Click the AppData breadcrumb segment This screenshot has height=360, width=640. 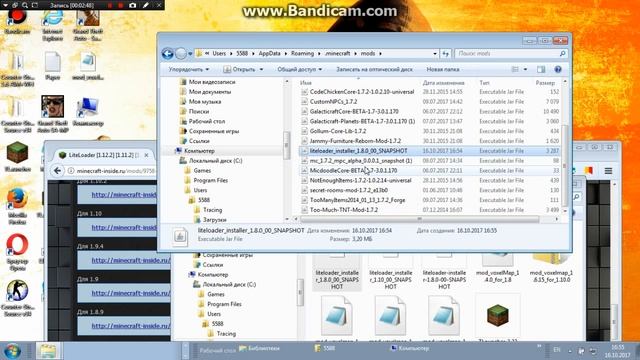(x=269, y=53)
